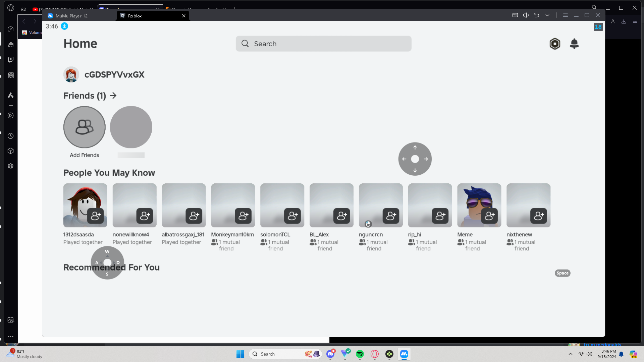
Task: Open the Robux balance icon
Action: pyautogui.click(x=555, y=44)
